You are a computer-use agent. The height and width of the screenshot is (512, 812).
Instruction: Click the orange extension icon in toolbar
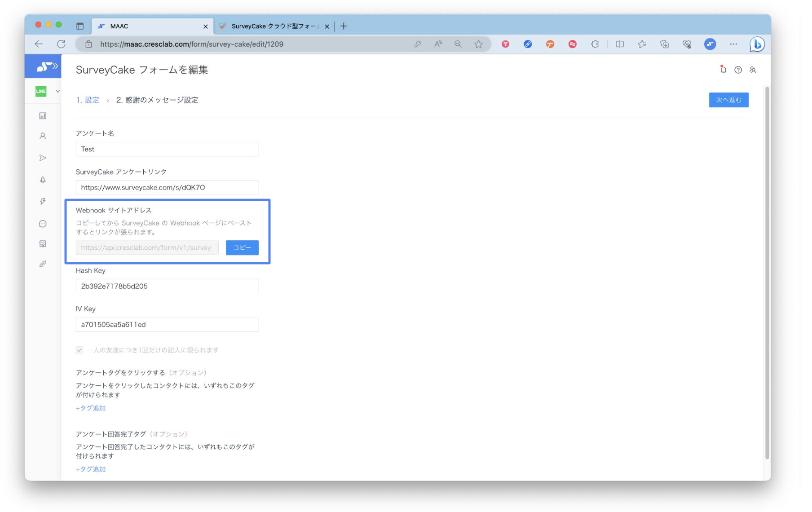click(x=550, y=44)
